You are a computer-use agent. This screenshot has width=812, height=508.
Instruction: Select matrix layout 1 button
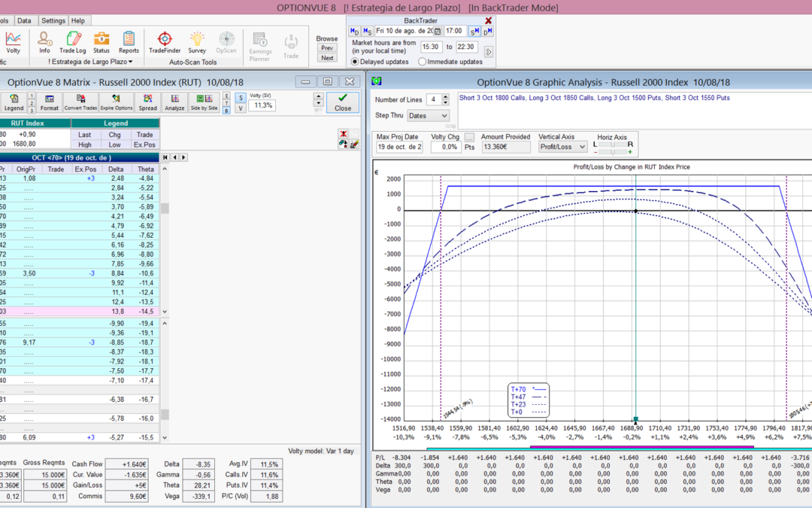32,96
